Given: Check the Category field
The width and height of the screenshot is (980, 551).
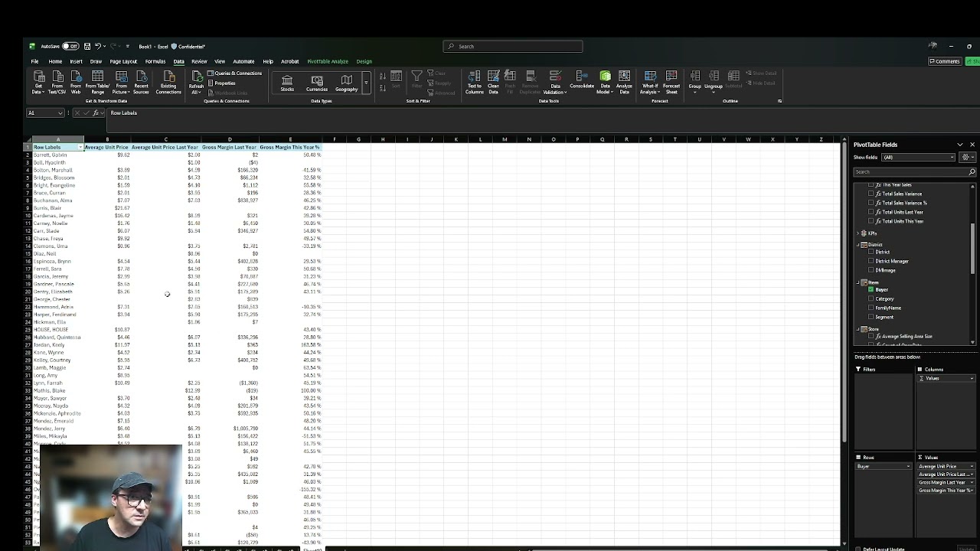Looking at the screenshot, I should 871,299.
